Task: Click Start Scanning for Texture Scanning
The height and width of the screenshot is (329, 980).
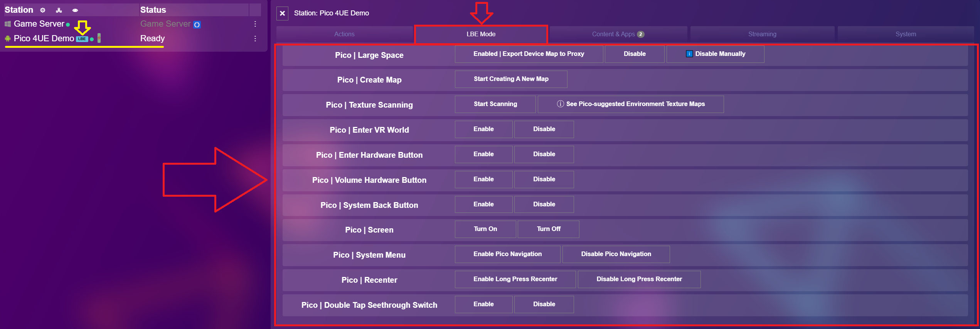Action: coord(495,104)
